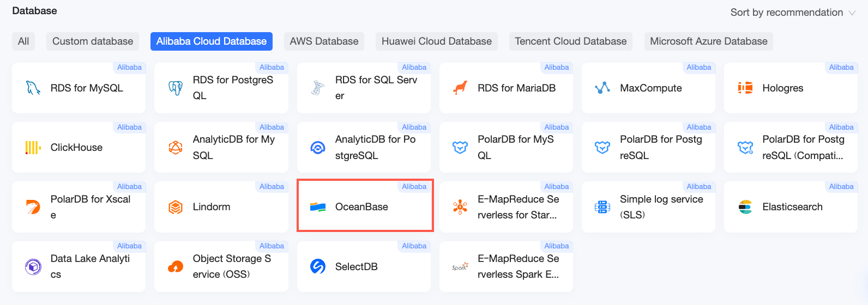The width and height of the screenshot is (868, 305).
Task: Pick the AnalyticDB for PostgreSQL label
Action: pyautogui.click(x=376, y=148)
